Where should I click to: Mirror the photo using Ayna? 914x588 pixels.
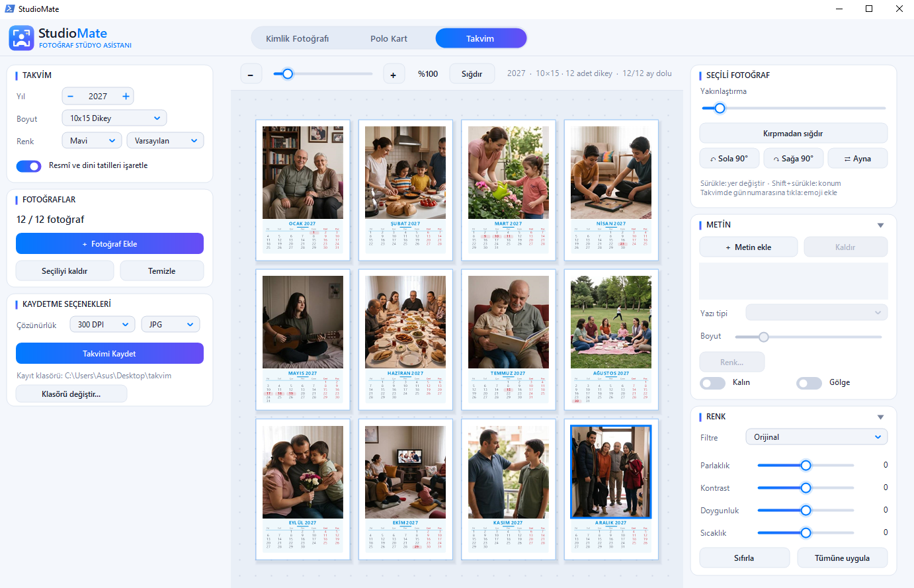[x=858, y=159]
